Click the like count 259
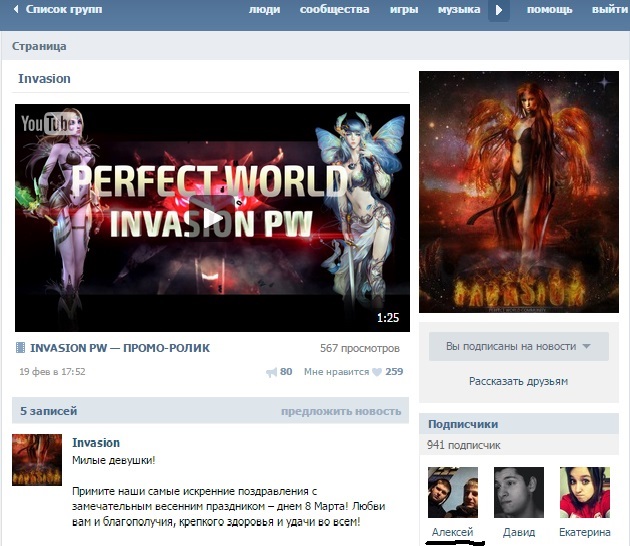The image size is (630, 546). click(394, 371)
